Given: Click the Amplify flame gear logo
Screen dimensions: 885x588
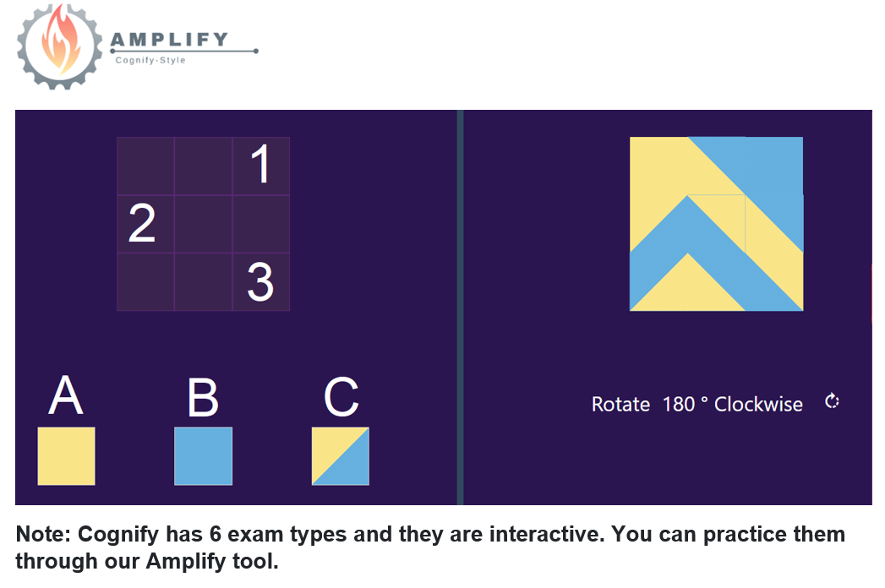Looking at the screenshot, I should pyautogui.click(x=60, y=46).
